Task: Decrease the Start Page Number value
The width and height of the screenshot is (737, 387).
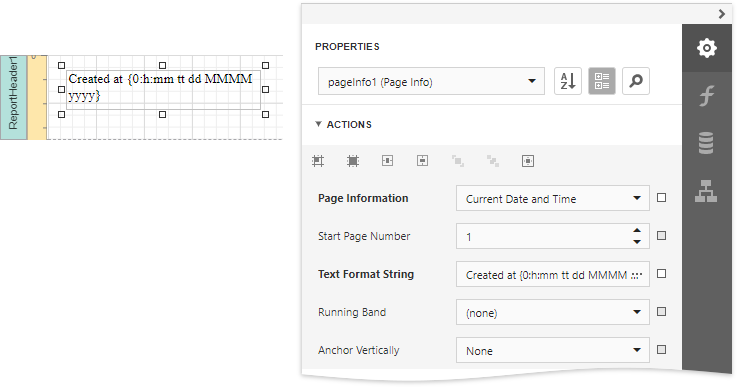Action: 637,242
